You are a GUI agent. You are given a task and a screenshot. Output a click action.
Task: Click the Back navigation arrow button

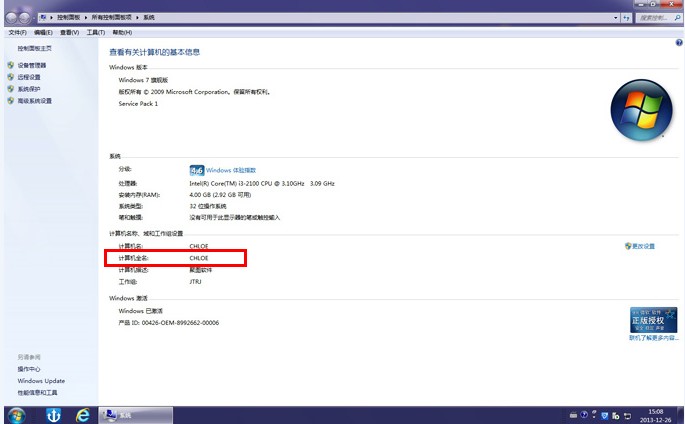(x=12, y=17)
